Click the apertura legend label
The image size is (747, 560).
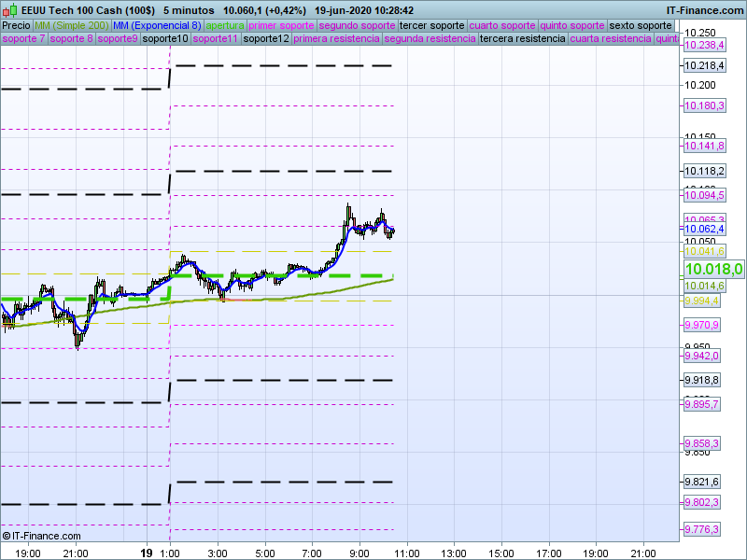[x=225, y=25]
